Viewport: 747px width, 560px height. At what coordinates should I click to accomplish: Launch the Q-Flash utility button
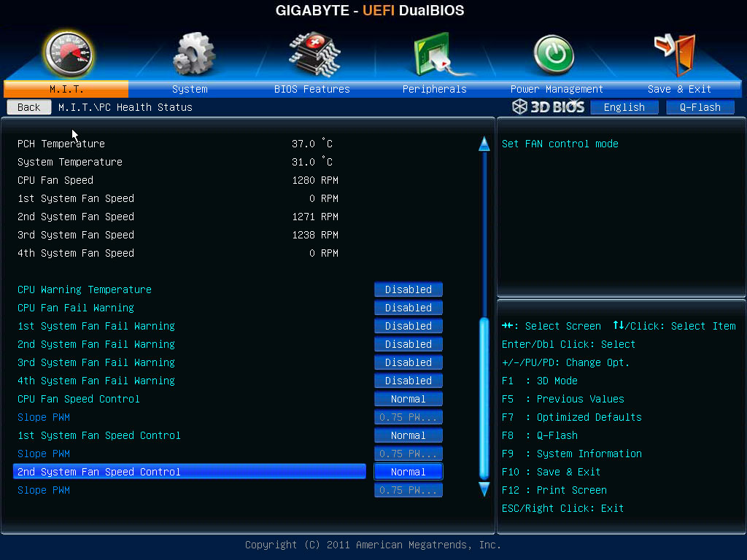coord(700,107)
